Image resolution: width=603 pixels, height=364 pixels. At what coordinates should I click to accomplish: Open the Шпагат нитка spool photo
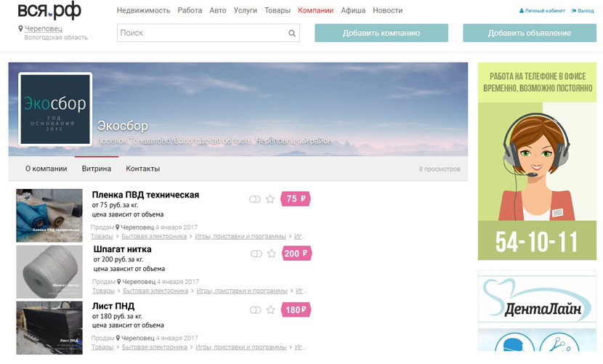pyautogui.click(x=49, y=272)
